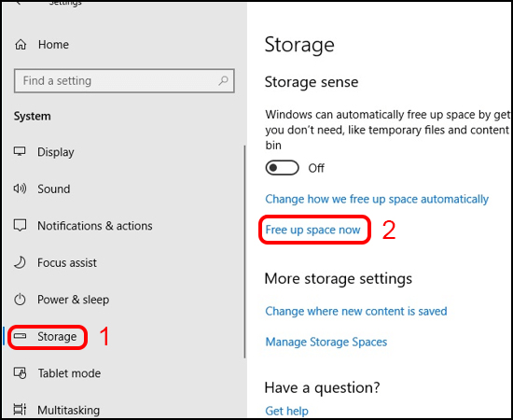
Task: Click the Storage sense heading
Action: [312, 82]
